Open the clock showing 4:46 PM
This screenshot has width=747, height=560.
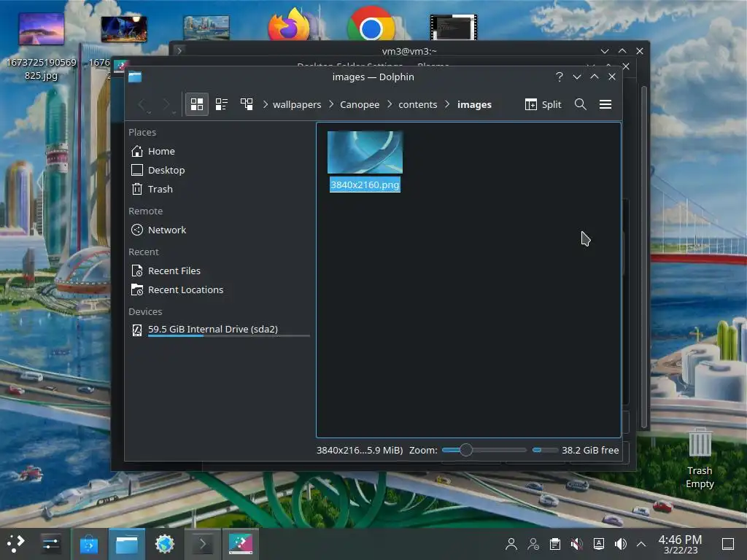pos(681,544)
